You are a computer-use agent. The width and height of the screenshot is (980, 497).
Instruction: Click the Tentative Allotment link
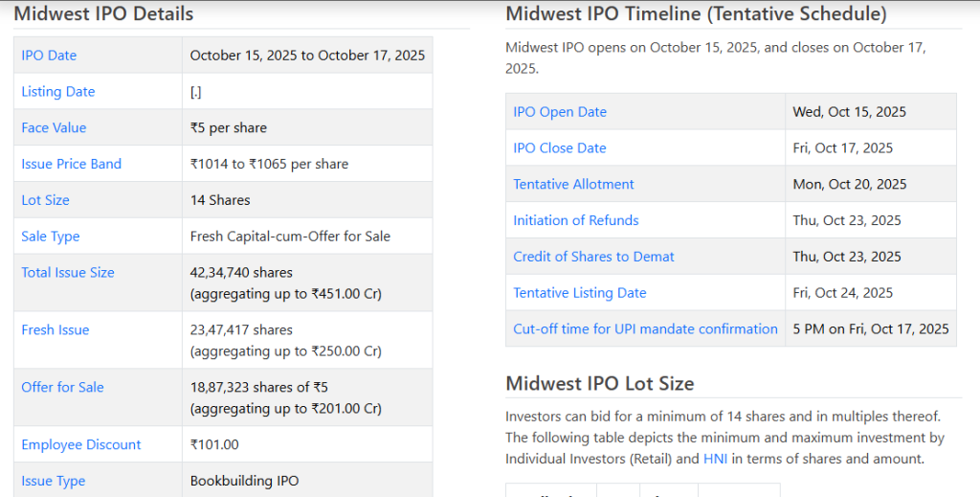[574, 185]
